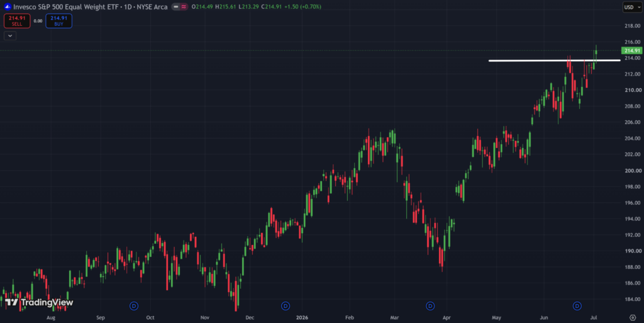
Task: Click the 216.00 price axis label
Action: tap(632, 42)
